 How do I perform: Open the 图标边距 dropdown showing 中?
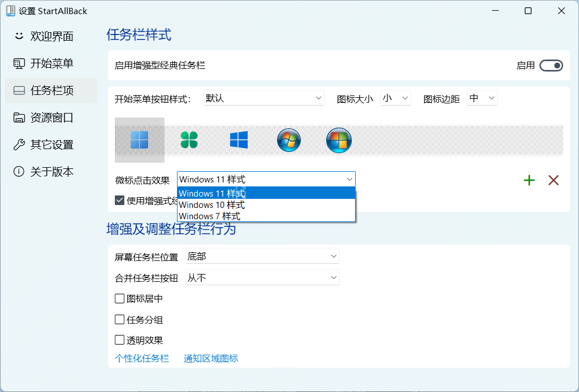pyautogui.click(x=482, y=98)
